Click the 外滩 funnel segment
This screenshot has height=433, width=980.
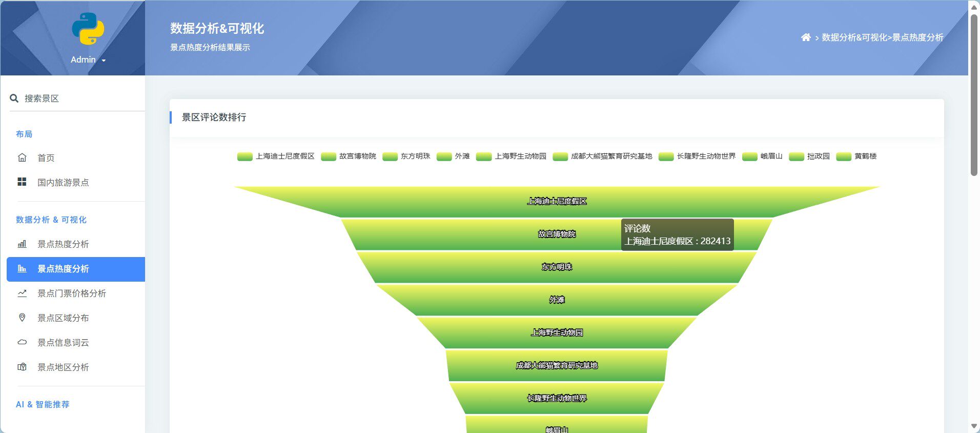tap(557, 300)
